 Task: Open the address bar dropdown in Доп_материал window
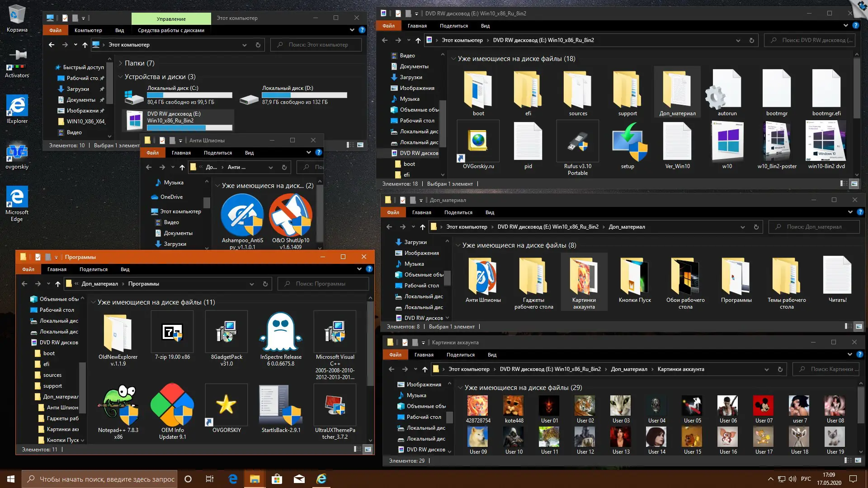(742, 227)
